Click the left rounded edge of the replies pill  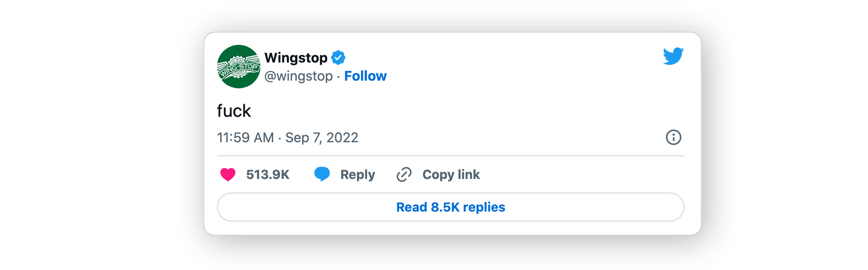pos(224,207)
